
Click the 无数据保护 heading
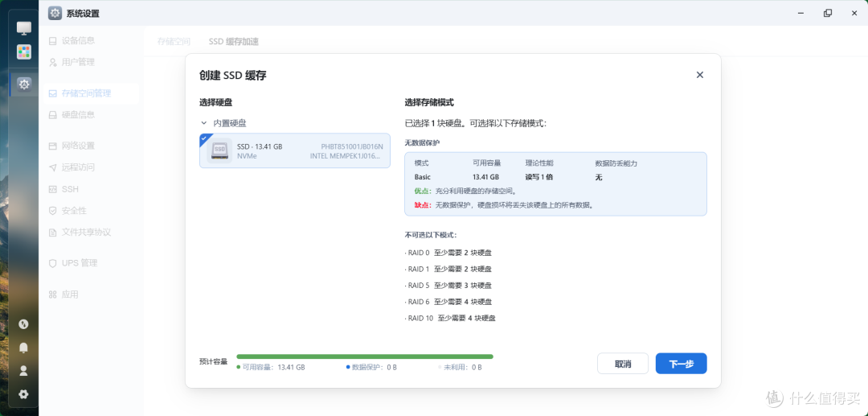pos(421,143)
